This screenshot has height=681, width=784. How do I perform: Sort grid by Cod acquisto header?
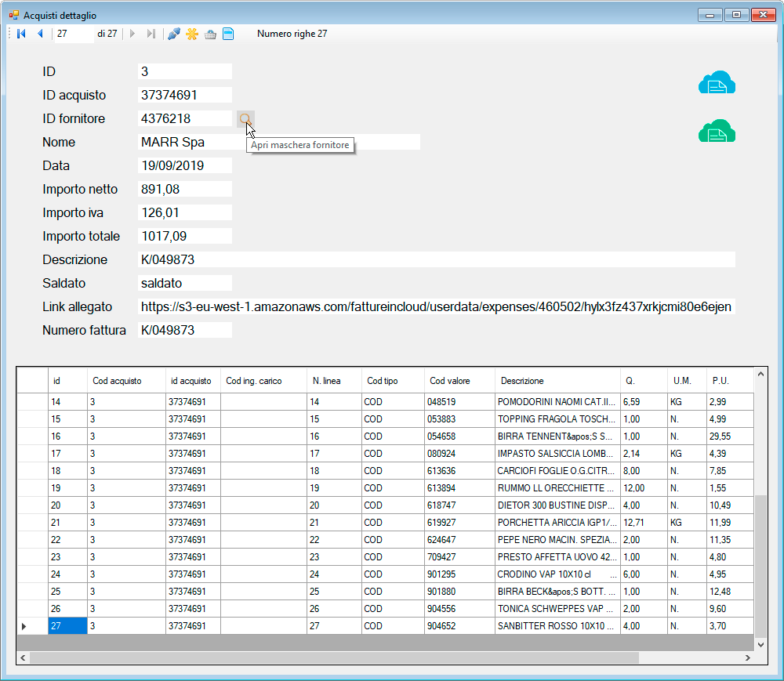(x=126, y=381)
